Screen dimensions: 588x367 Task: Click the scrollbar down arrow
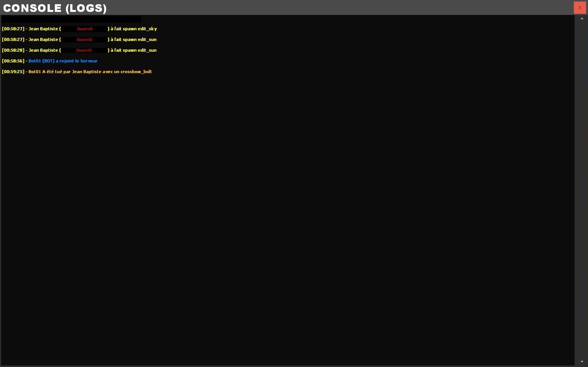(x=582, y=362)
